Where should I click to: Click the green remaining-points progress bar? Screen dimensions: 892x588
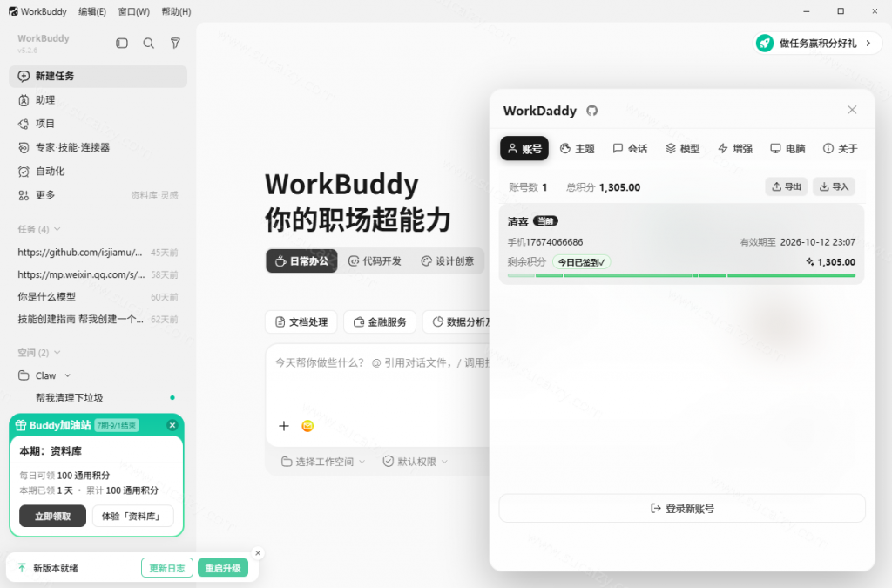[x=681, y=275]
